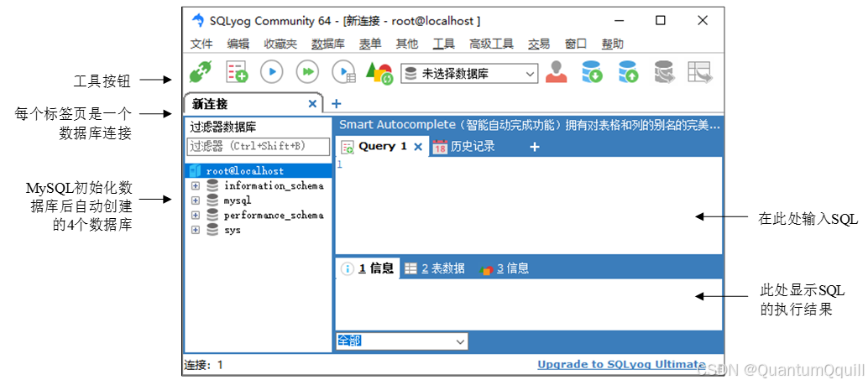Click the grayed database sync icon
Viewport: 868px width, 385px height.
tap(664, 72)
